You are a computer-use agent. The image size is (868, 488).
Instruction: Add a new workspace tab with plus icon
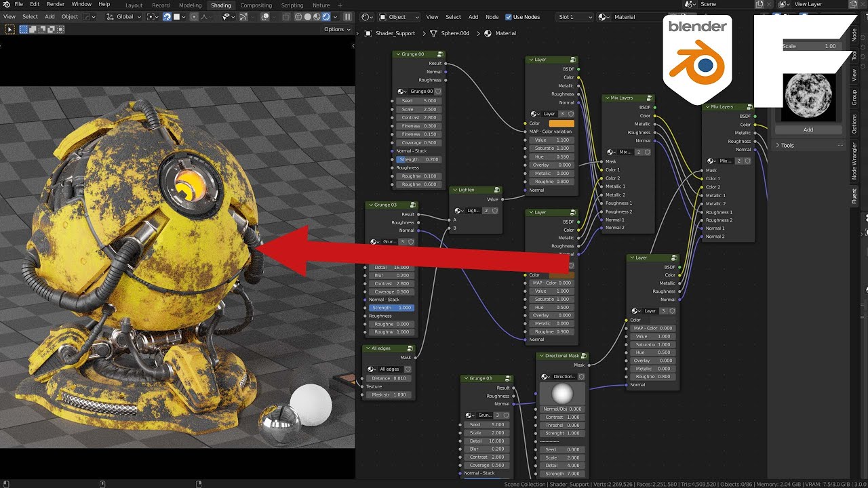[340, 5]
